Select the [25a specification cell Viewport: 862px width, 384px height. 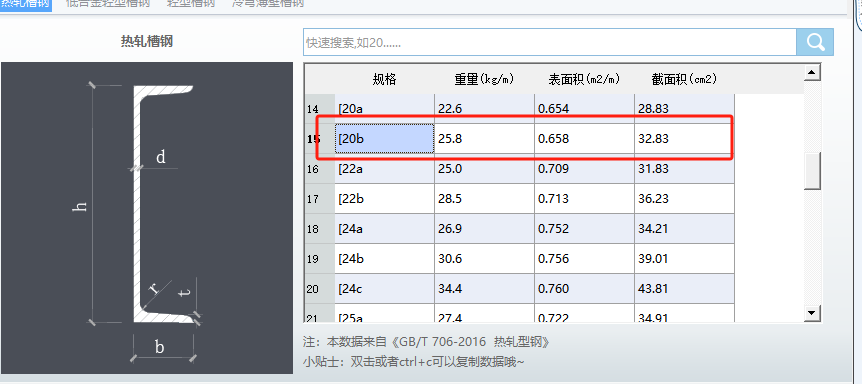tap(384, 313)
